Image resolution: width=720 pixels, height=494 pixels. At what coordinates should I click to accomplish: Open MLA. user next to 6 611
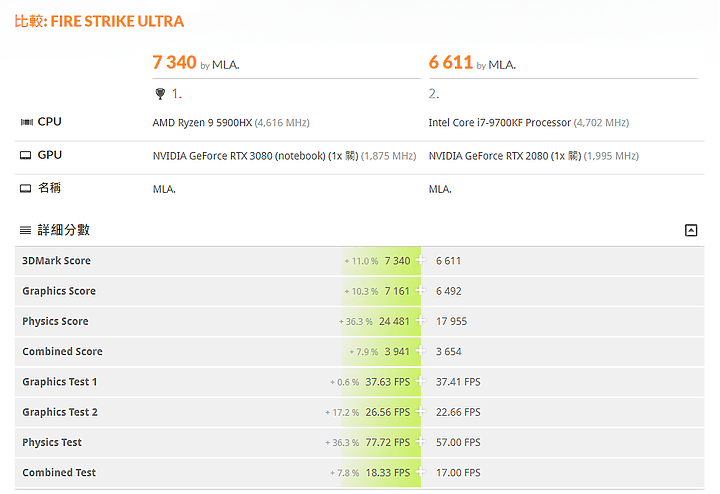pos(502,65)
